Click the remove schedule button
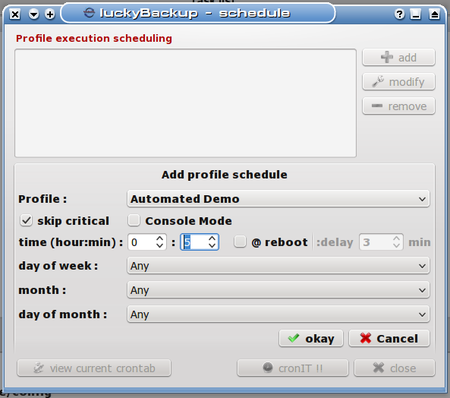 [x=399, y=106]
